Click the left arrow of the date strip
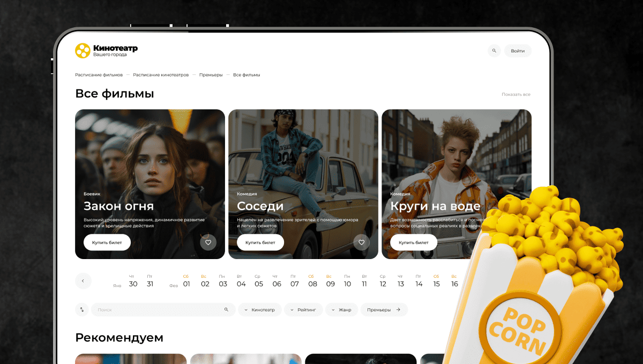The width and height of the screenshot is (643, 364). [x=83, y=281]
